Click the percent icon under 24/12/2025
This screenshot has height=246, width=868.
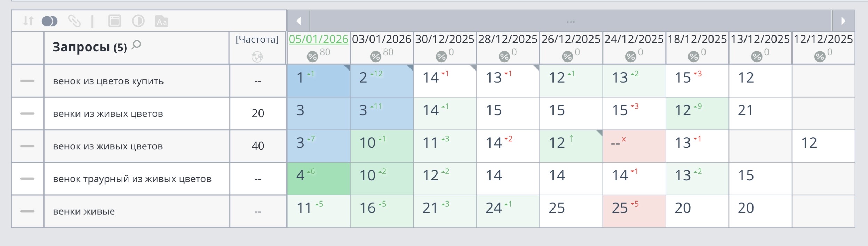(x=630, y=56)
